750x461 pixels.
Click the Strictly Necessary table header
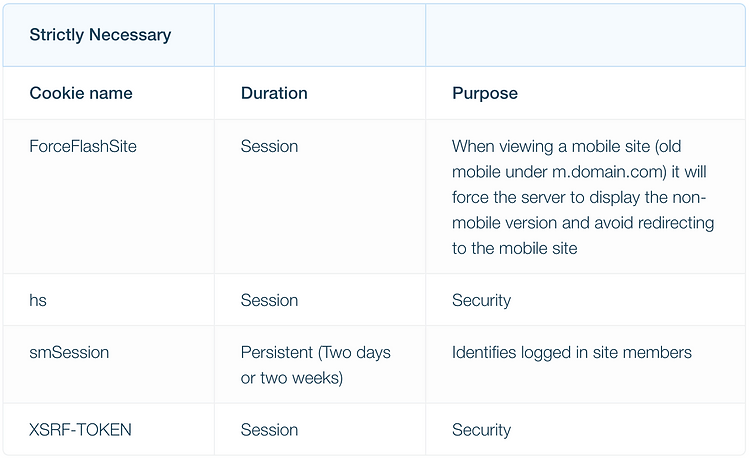(100, 35)
